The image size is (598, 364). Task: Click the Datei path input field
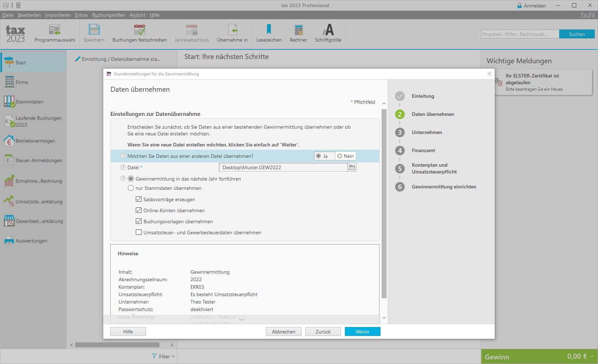[283, 167]
